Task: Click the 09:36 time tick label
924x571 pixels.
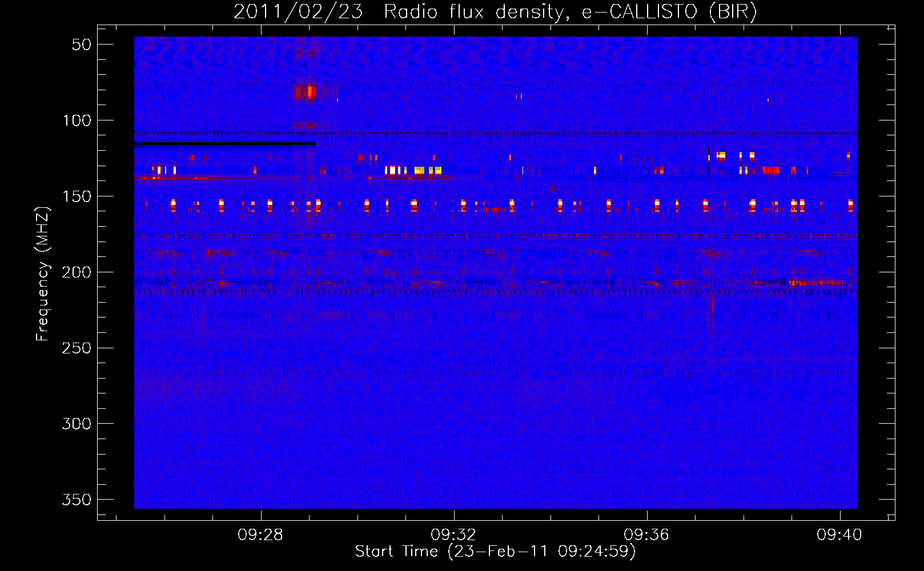Action: pos(646,535)
